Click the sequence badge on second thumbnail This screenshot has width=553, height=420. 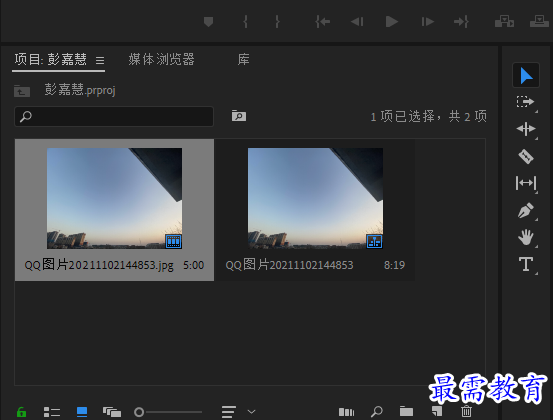tap(374, 242)
